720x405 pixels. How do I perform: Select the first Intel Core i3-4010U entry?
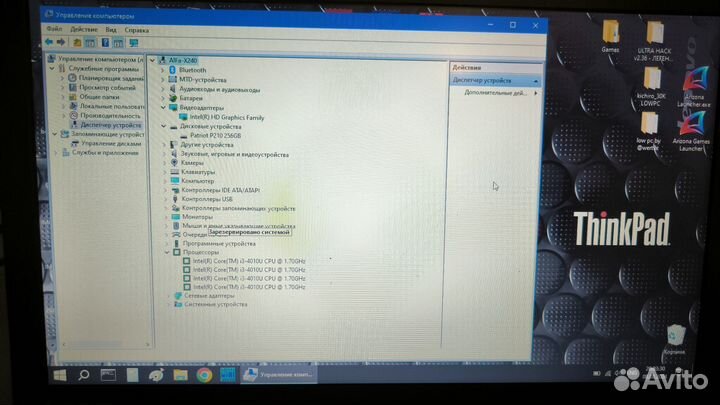point(249,261)
